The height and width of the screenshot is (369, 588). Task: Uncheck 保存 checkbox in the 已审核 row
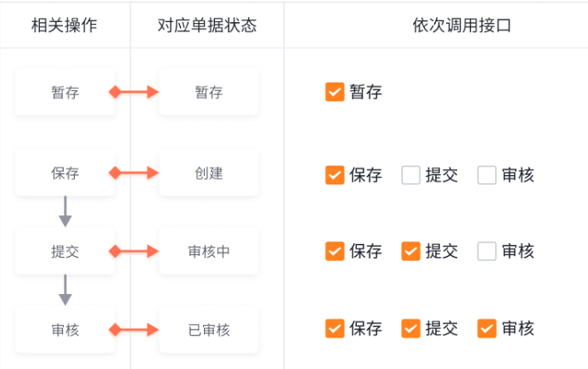point(335,328)
